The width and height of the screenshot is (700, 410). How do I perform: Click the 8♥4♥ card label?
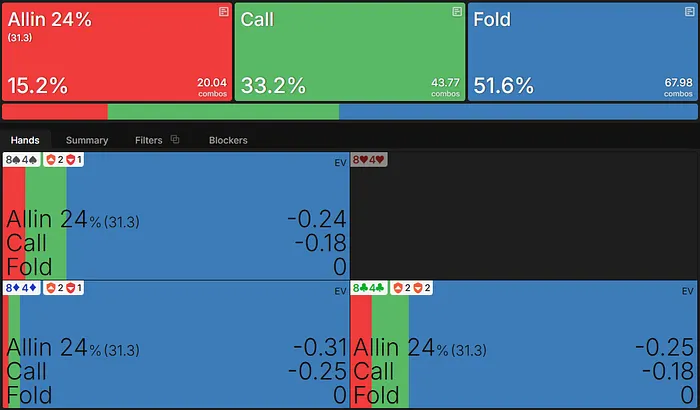[367, 160]
